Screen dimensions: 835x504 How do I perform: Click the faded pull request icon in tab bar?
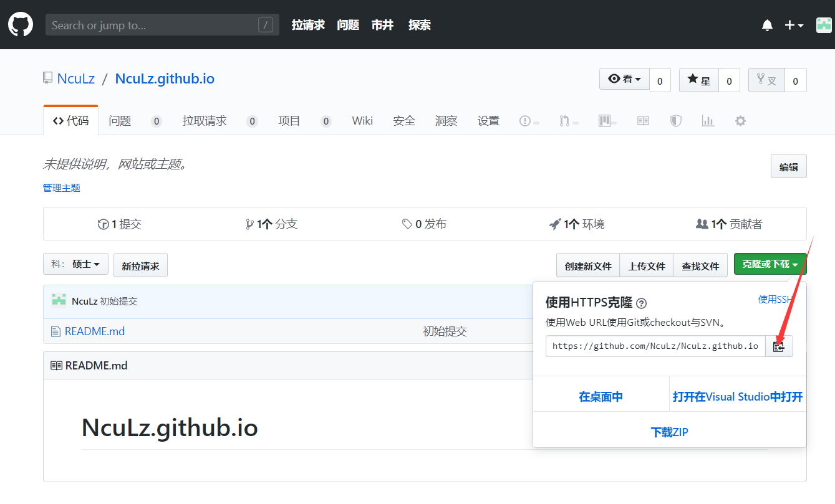point(564,121)
